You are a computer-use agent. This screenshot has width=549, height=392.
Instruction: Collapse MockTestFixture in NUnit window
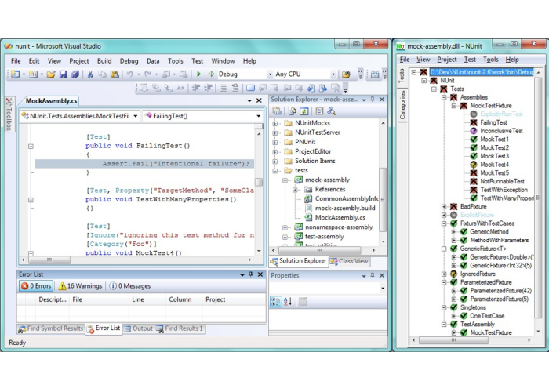click(x=454, y=106)
